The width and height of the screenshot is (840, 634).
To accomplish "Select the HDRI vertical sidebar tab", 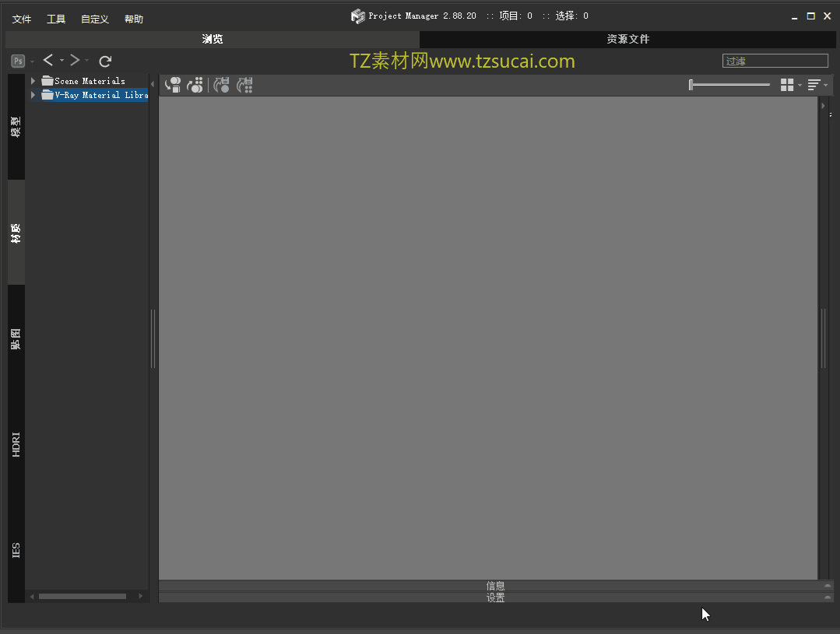I will click(16, 444).
